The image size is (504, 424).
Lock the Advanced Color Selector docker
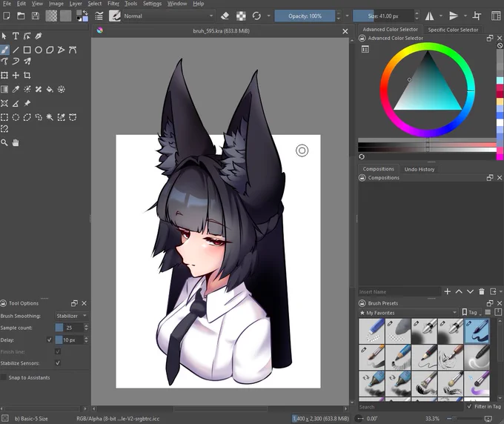pos(362,39)
